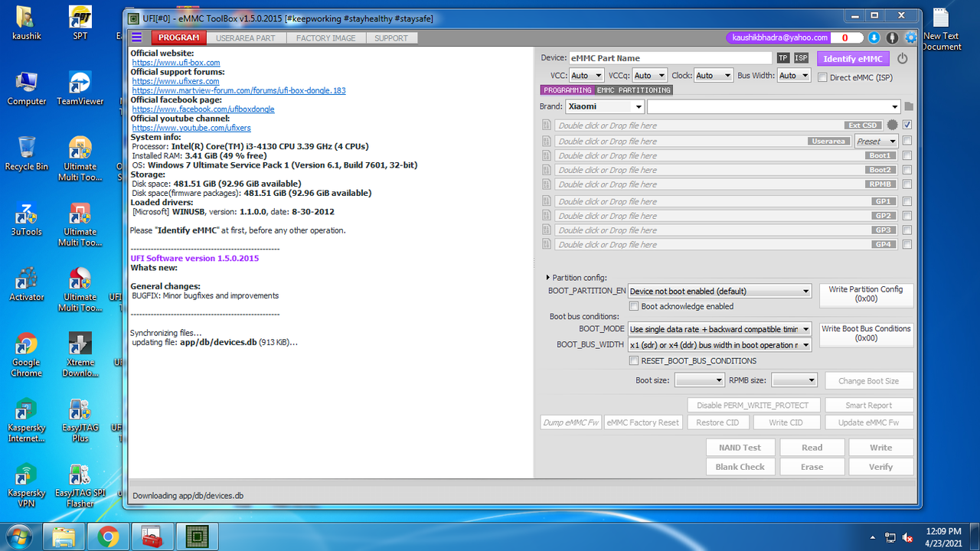The width and height of the screenshot is (980, 551).
Task: Click the chip icon UFI app in taskbar
Action: [x=198, y=536]
